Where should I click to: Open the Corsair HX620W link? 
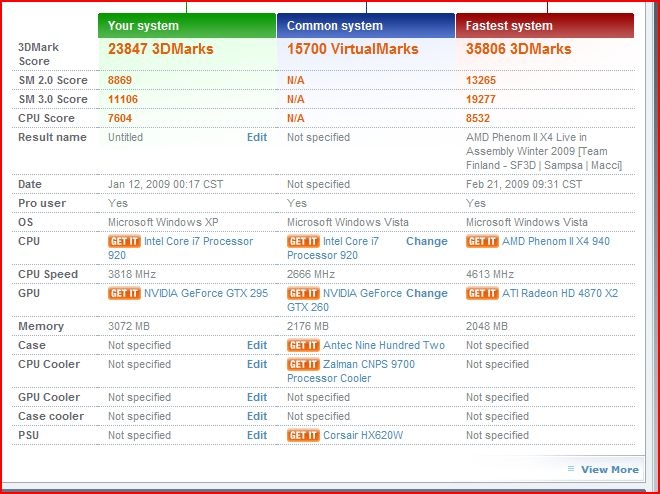click(363, 435)
